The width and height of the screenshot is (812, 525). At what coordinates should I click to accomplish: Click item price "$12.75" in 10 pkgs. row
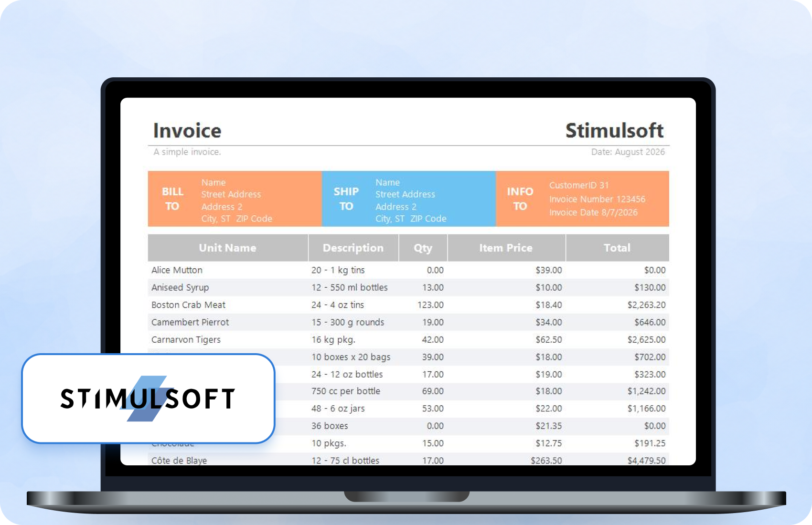click(548, 443)
